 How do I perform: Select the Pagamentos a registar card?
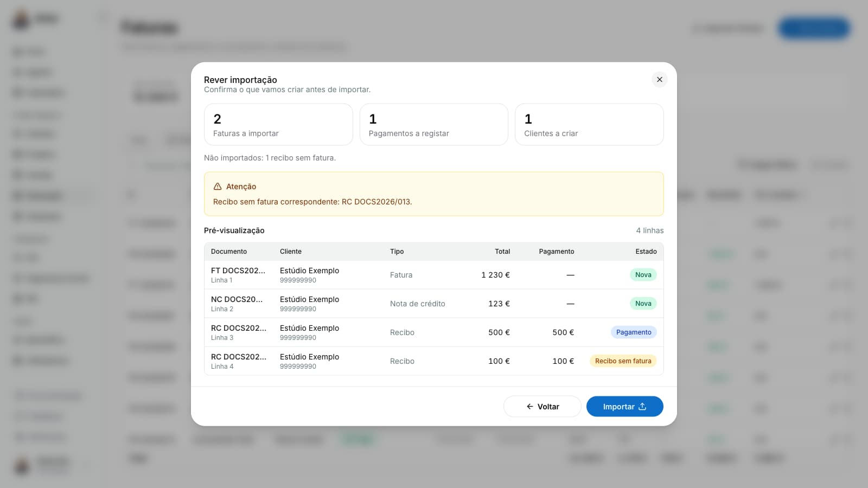coord(434,125)
